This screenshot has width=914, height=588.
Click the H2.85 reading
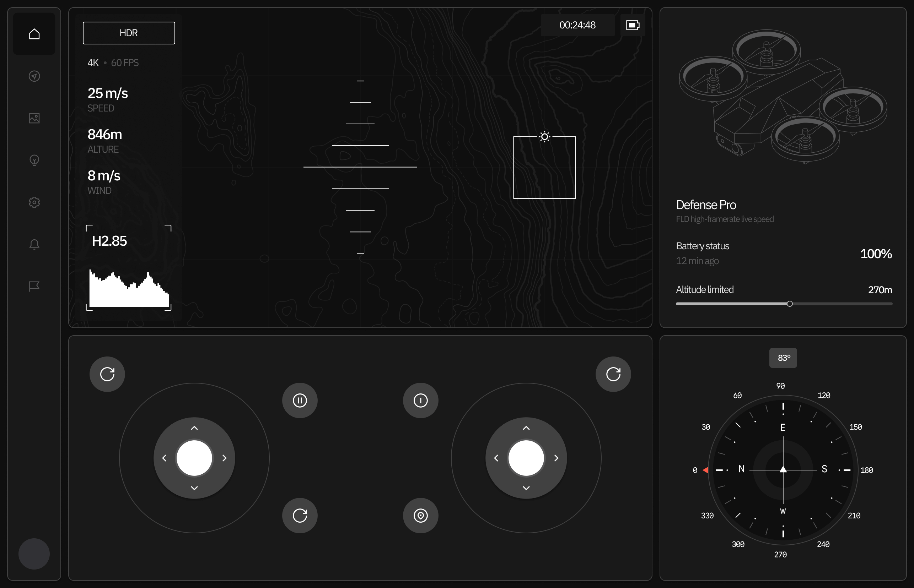point(109,241)
